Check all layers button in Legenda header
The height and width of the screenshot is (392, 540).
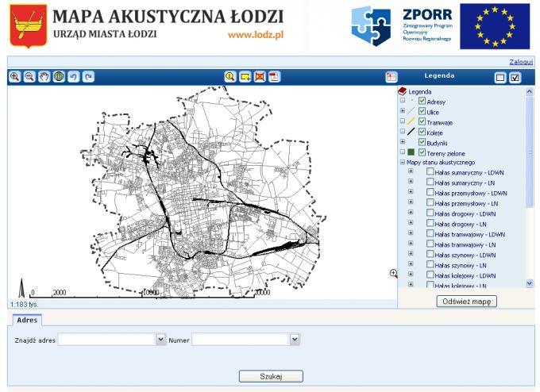pos(515,78)
